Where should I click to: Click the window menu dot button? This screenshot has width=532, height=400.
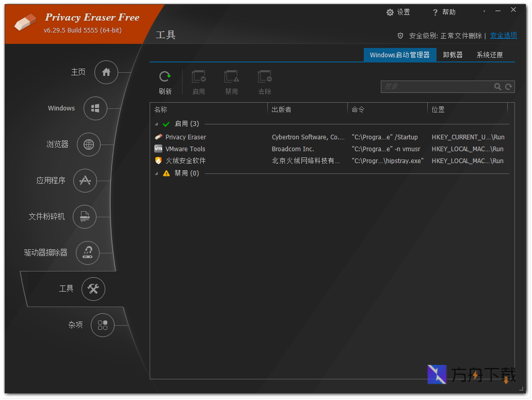click(x=484, y=11)
